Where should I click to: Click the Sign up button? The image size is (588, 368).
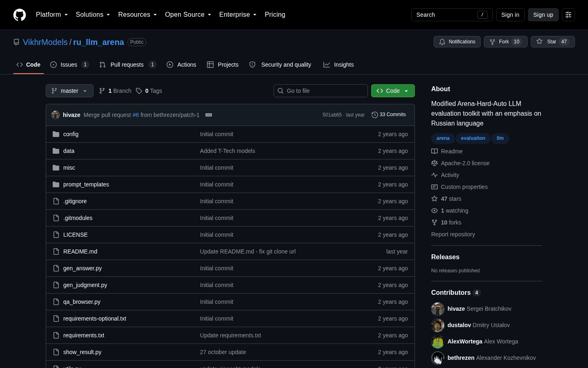(543, 15)
